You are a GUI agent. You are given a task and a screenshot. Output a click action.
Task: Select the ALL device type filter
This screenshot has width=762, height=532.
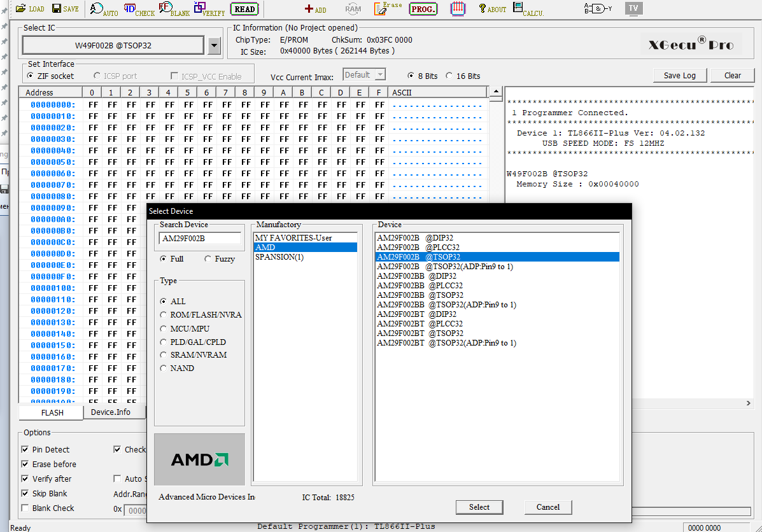[173, 301]
